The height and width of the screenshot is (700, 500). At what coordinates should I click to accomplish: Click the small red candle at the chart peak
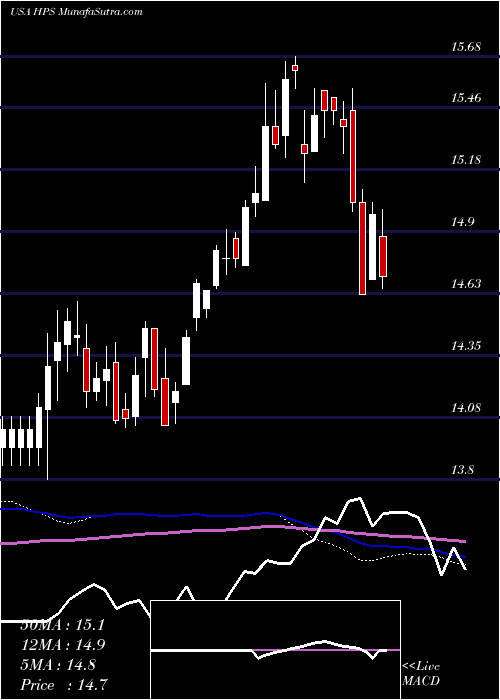tap(295, 68)
